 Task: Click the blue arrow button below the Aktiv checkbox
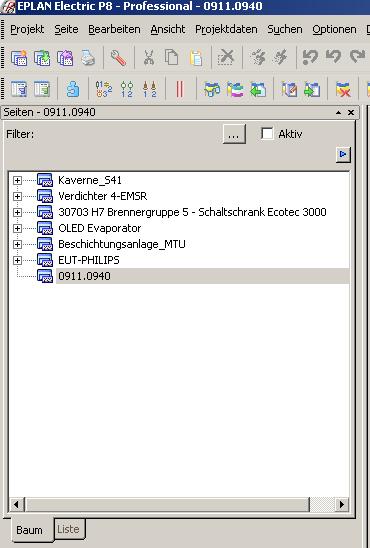point(343,154)
